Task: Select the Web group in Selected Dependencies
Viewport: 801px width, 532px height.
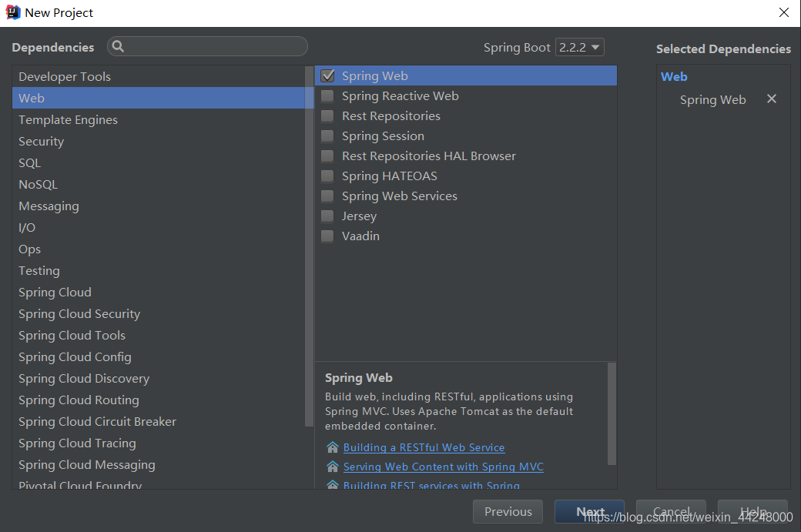Action: (x=674, y=76)
